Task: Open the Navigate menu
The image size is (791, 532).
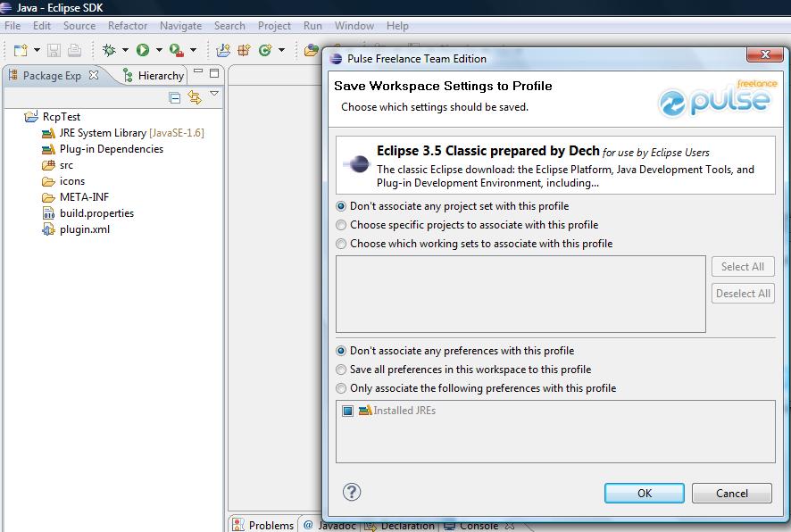Action: coord(180,26)
